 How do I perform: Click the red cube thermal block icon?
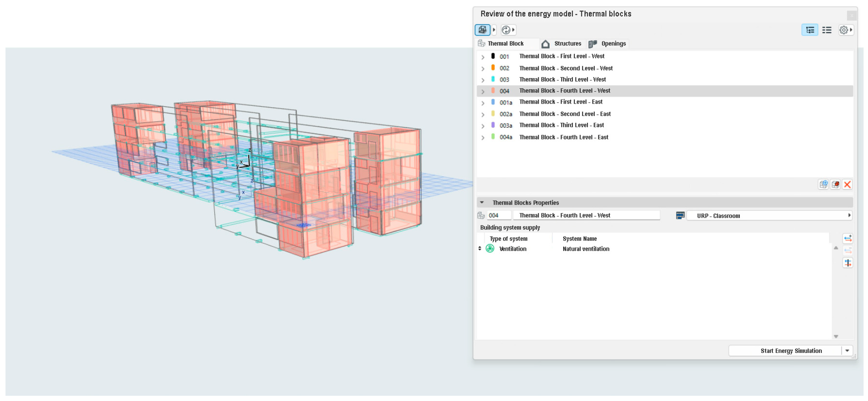coord(835,184)
